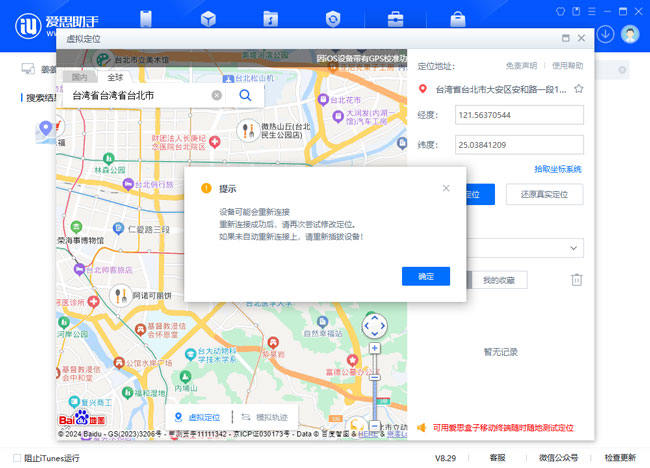
Task: Zoom out the map with minus button
Action: [374, 426]
